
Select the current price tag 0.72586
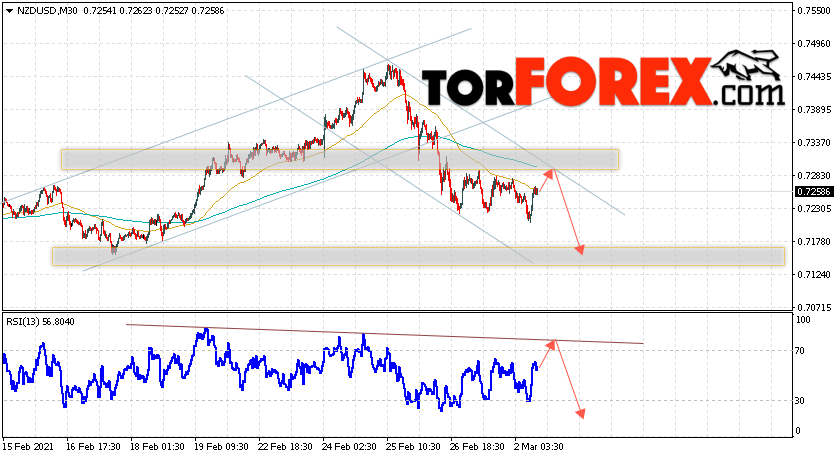[x=813, y=191]
